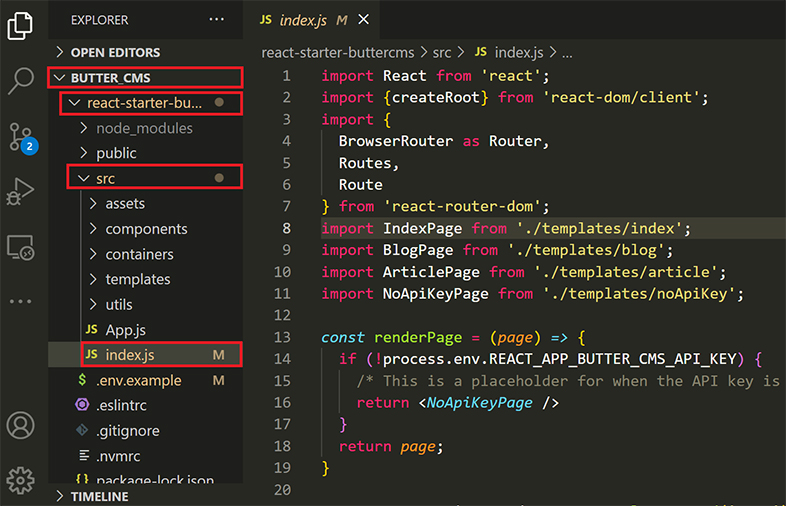The image size is (786, 506).
Task: Click react-starter-buttercms in breadcrumb
Action: tap(338, 53)
